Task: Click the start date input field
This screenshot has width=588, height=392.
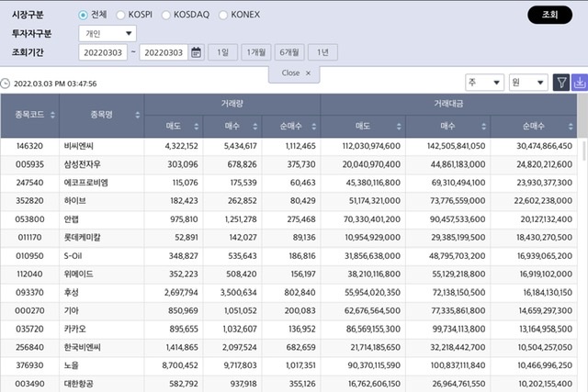Action: 103,52
